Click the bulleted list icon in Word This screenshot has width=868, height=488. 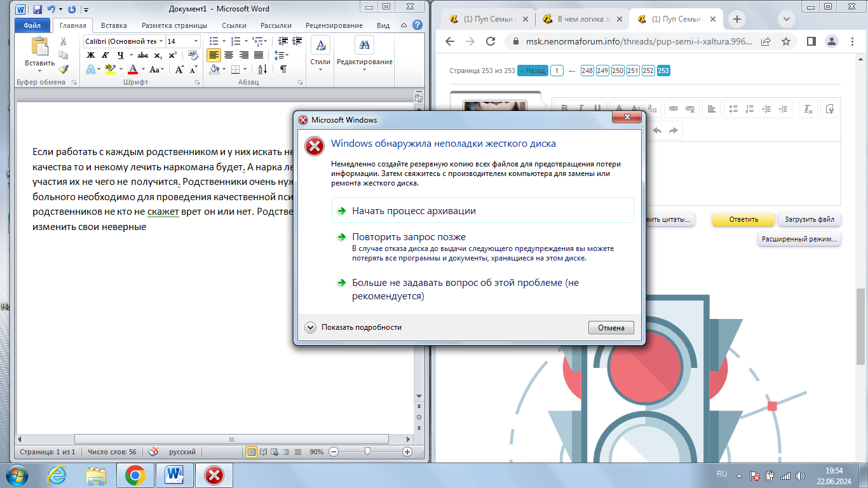[215, 41]
